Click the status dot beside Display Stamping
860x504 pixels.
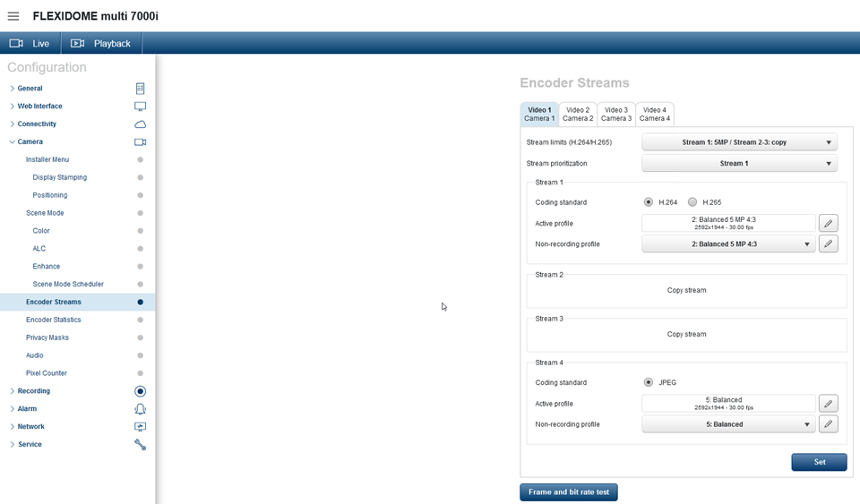141,177
